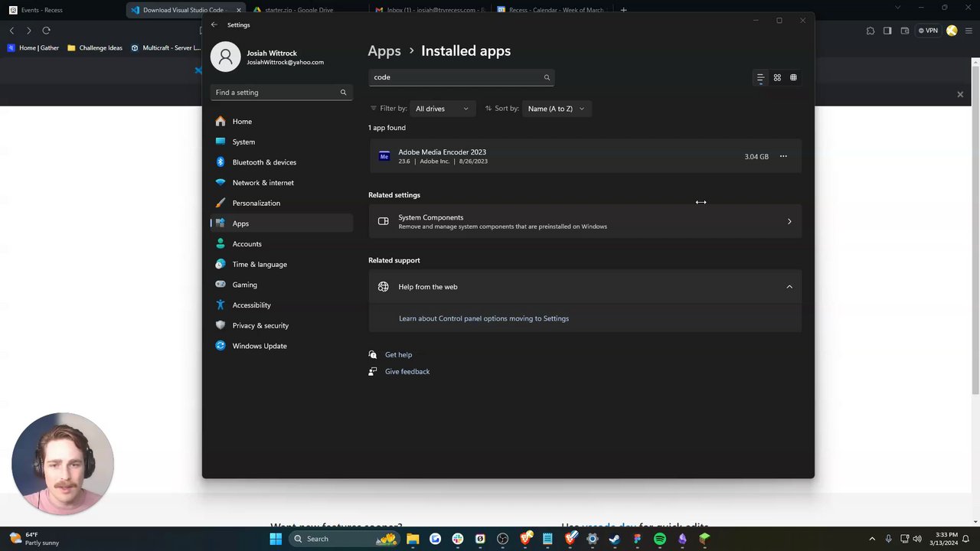Image resolution: width=980 pixels, height=551 pixels.
Task: Open Home | Gather bookmark
Action: (x=34, y=47)
